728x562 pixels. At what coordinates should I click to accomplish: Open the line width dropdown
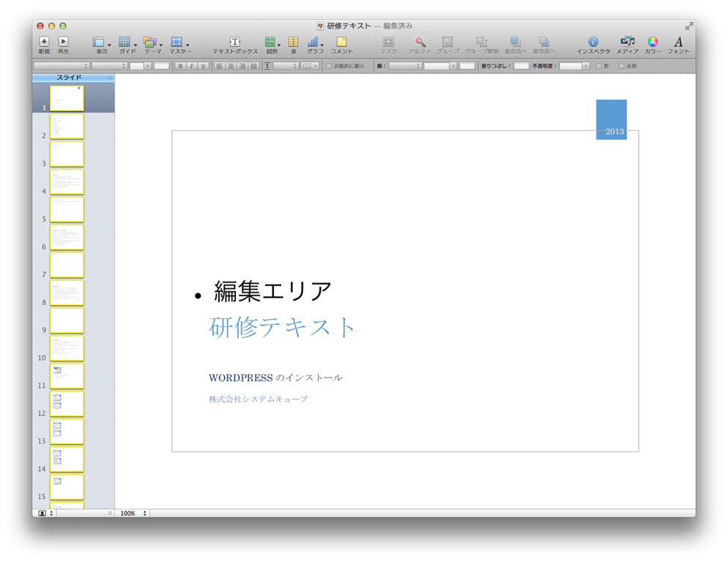(440, 67)
